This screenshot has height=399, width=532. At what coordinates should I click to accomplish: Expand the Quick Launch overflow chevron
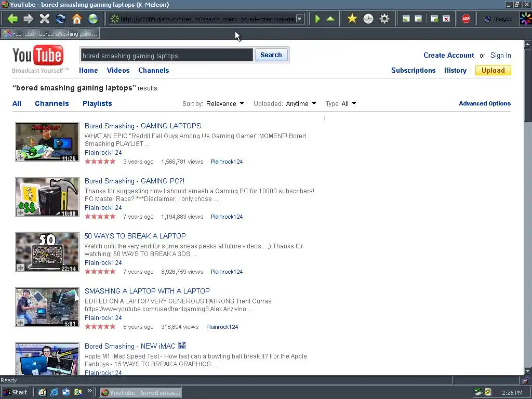click(89, 391)
